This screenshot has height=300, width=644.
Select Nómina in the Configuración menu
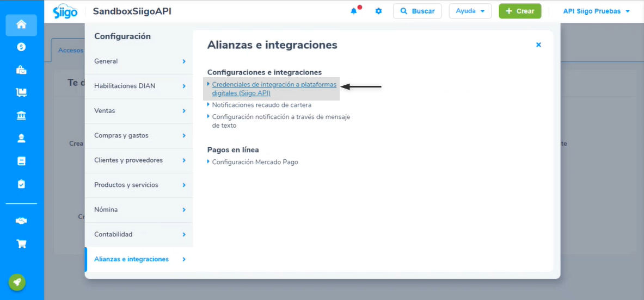click(x=139, y=210)
